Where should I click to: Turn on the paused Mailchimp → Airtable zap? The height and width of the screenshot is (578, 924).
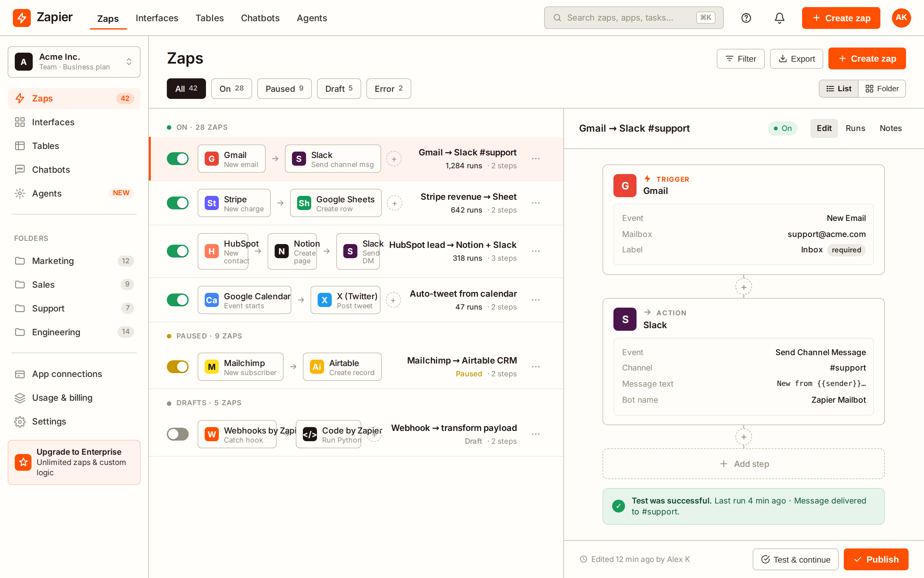177,367
